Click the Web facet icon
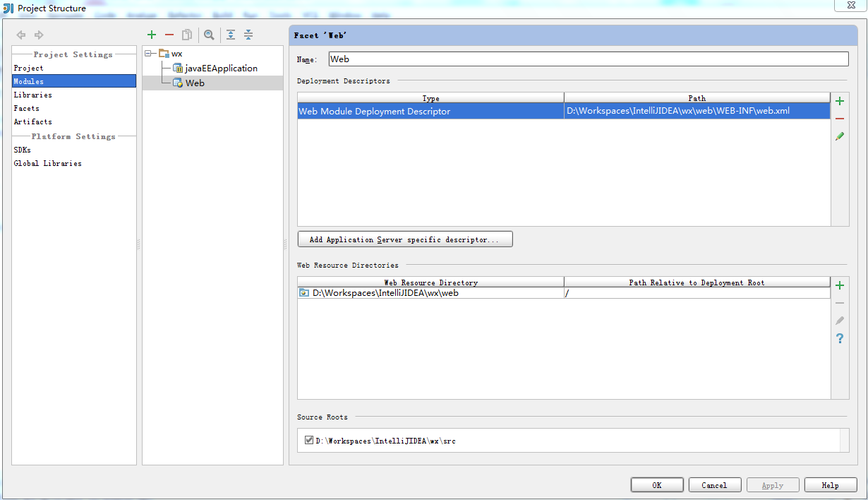 (x=178, y=83)
